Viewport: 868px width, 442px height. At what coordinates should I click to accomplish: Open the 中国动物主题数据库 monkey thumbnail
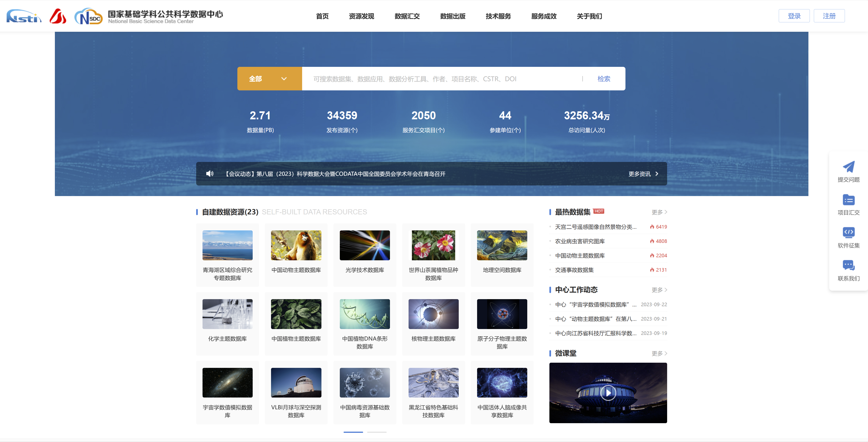(x=296, y=245)
